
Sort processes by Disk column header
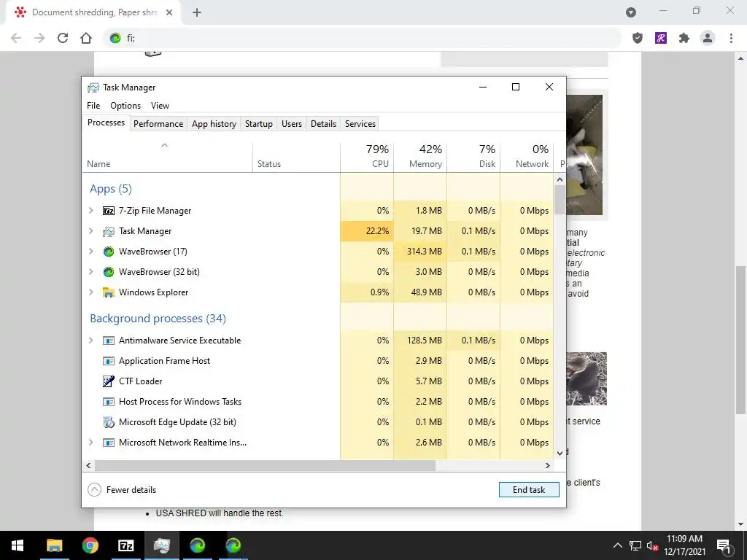click(x=473, y=157)
